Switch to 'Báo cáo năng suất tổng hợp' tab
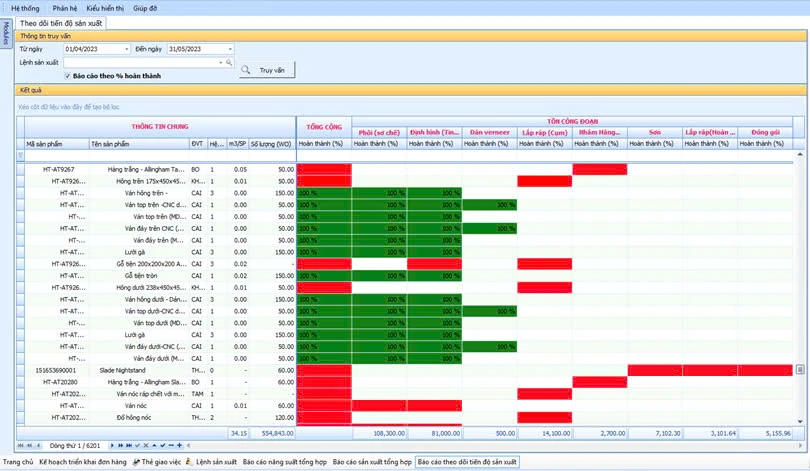This screenshot has height=471, width=810. (x=285, y=462)
